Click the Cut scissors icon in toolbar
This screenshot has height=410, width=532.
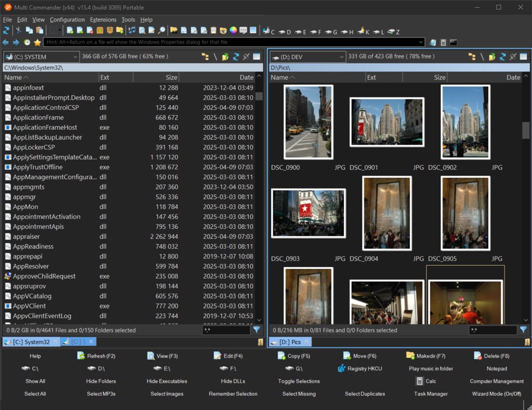click(x=19, y=31)
